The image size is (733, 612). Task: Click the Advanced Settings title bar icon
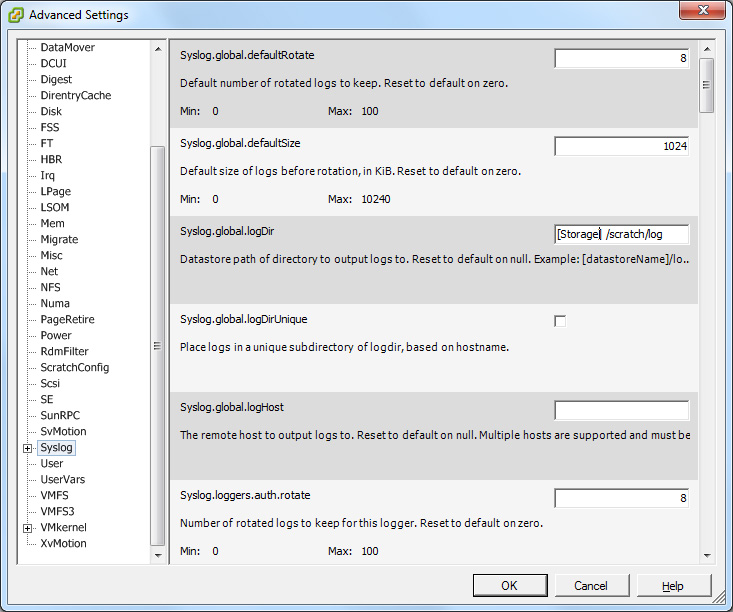point(15,15)
